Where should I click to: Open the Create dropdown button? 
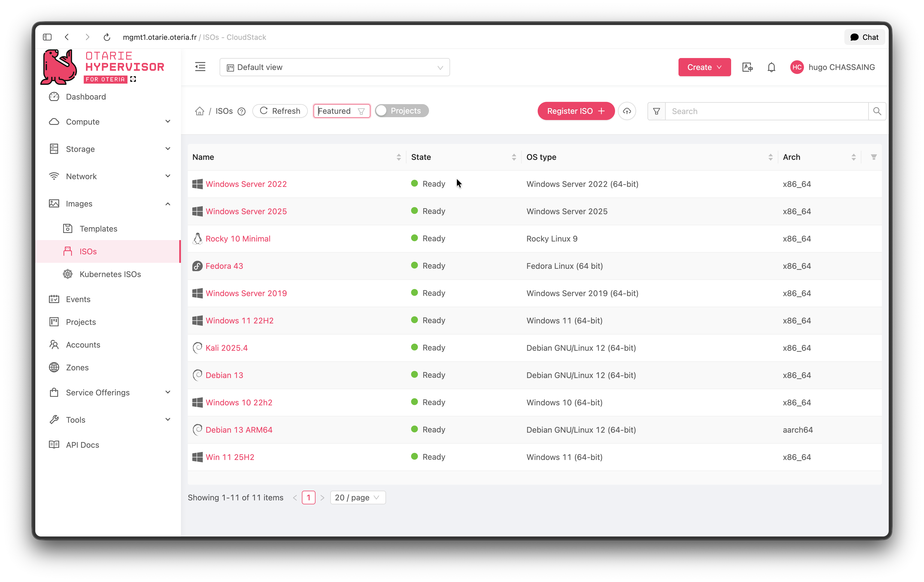704,67
